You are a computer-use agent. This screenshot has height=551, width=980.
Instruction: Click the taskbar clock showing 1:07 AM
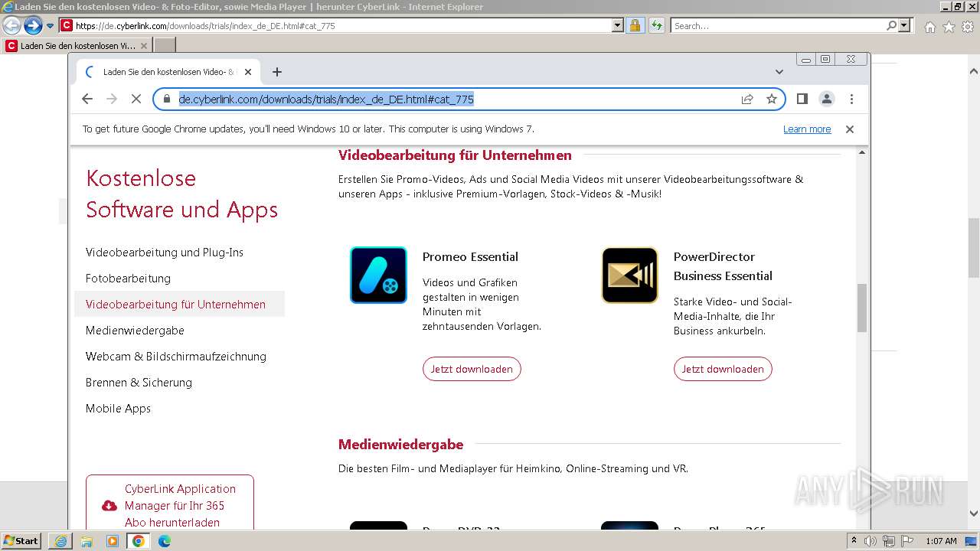point(941,541)
